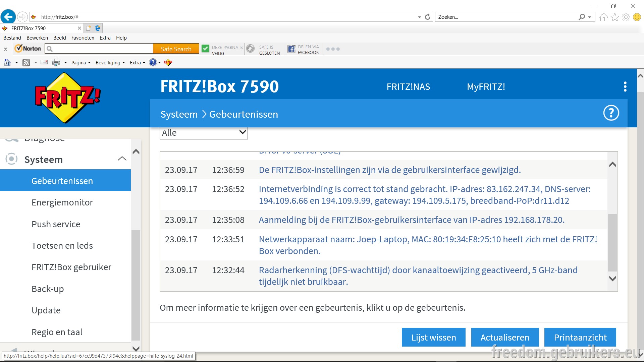Click the Actualiseren button
The height and width of the screenshot is (362, 644).
(505, 337)
